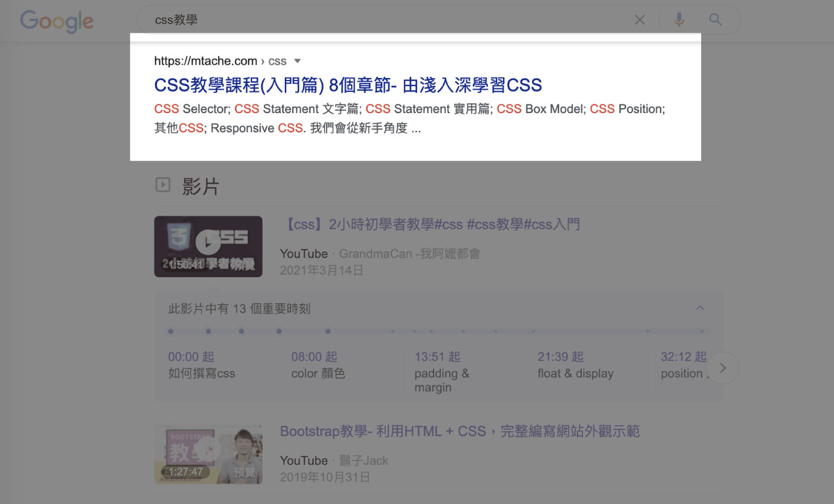Open dropdown arrow next to mtache.com URL
Image resolution: width=834 pixels, height=504 pixels.
pyautogui.click(x=298, y=61)
